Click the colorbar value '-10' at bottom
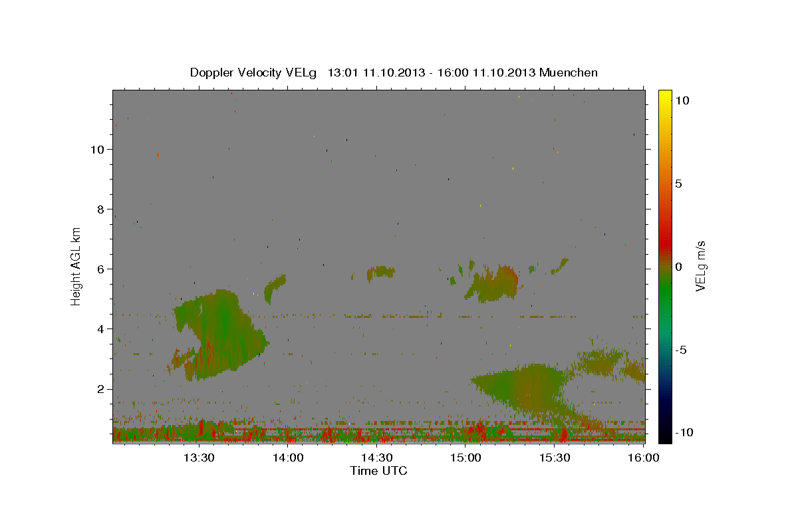798x532 pixels. click(683, 432)
